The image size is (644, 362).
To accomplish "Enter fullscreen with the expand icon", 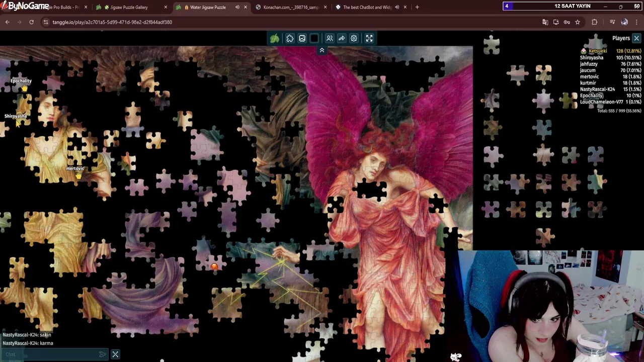I will [369, 38].
